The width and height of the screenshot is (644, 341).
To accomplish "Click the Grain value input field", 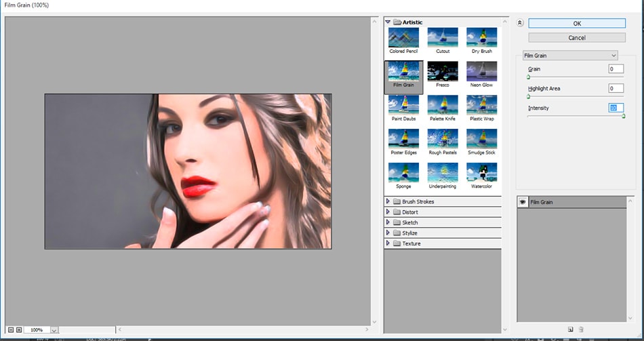I will pos(615,69).
